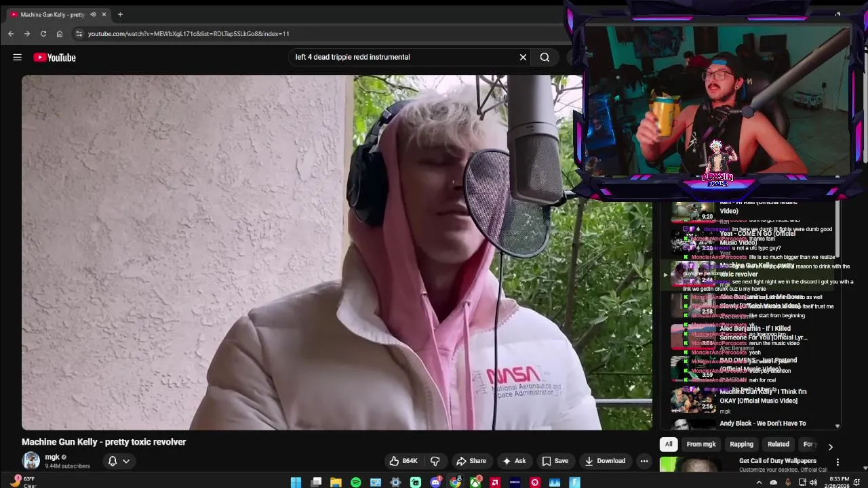This screenshot has height=488, width=868.
Task: Download the video
Action: [x=605, y=461]
